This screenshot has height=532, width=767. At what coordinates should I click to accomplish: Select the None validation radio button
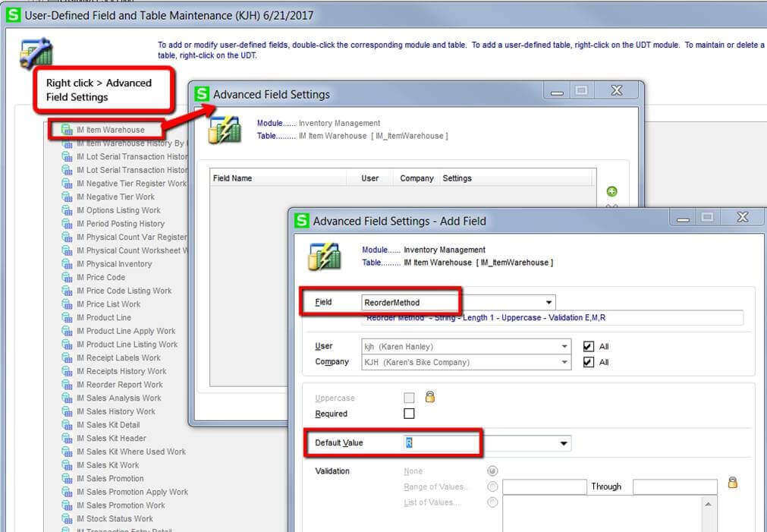492,471
